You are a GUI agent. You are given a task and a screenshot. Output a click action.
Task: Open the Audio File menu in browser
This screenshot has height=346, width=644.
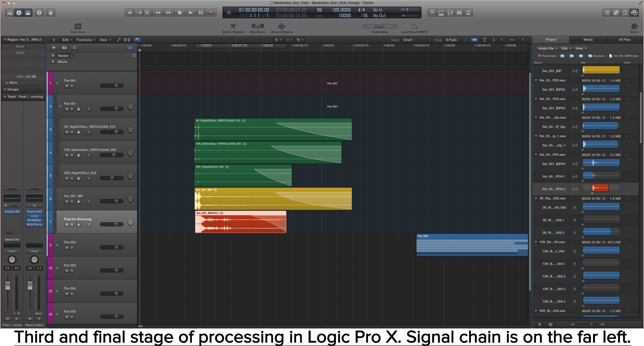coord(547,48)
